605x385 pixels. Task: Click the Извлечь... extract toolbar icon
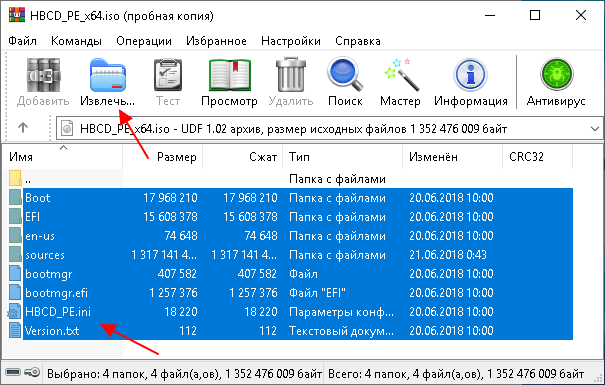(108, 75)
